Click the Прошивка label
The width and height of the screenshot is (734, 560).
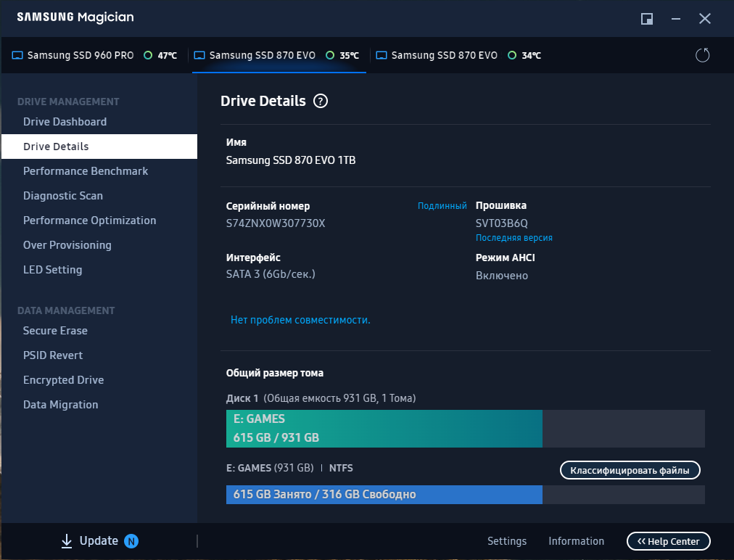[501, 205]
